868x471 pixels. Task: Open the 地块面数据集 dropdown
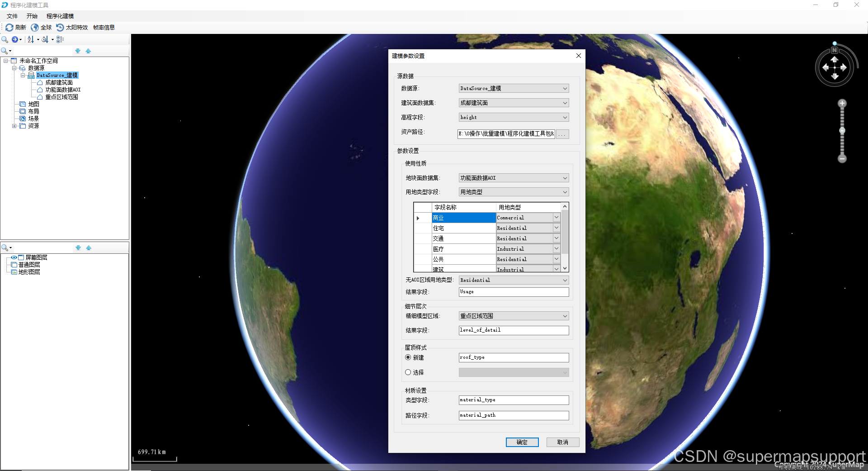[x=514, y=178]
